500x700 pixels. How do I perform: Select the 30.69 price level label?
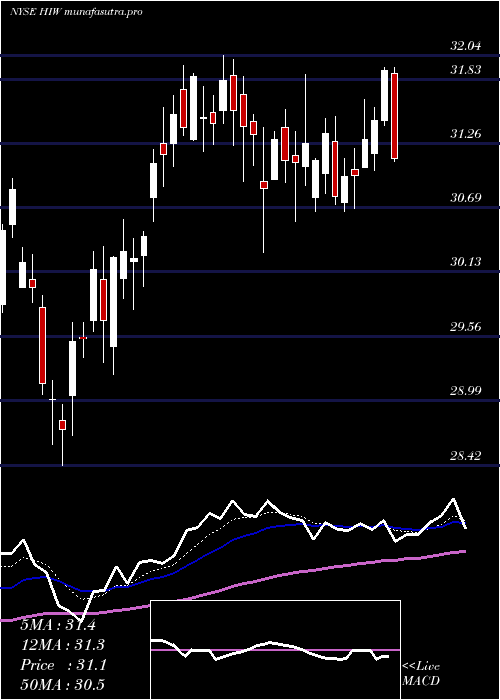tap(466, 197)
